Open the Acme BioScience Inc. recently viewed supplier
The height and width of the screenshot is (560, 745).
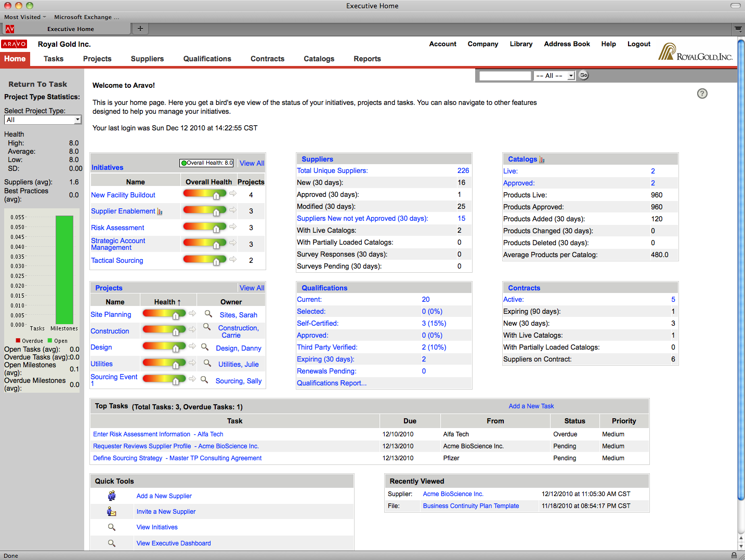(453, 494)
